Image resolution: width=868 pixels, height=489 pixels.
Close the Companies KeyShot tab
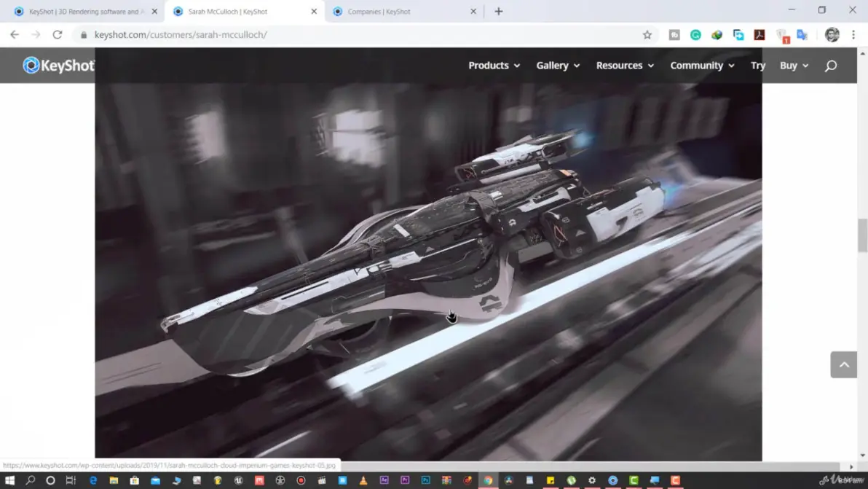click(473, 11)
